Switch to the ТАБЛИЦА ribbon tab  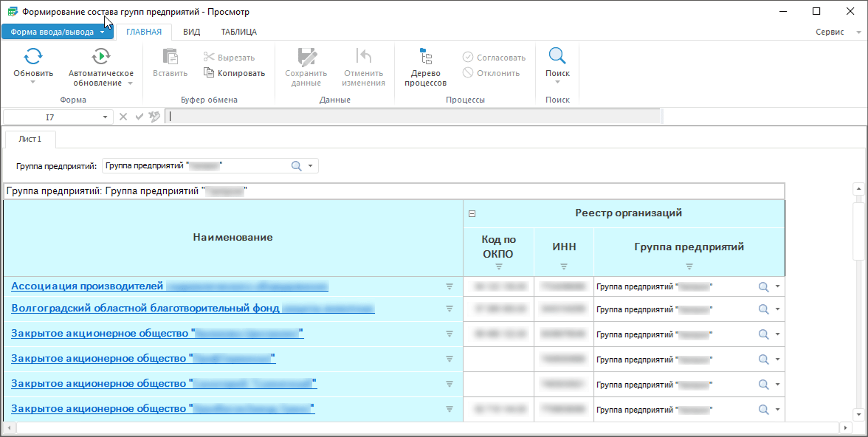[x=238, y=32]
